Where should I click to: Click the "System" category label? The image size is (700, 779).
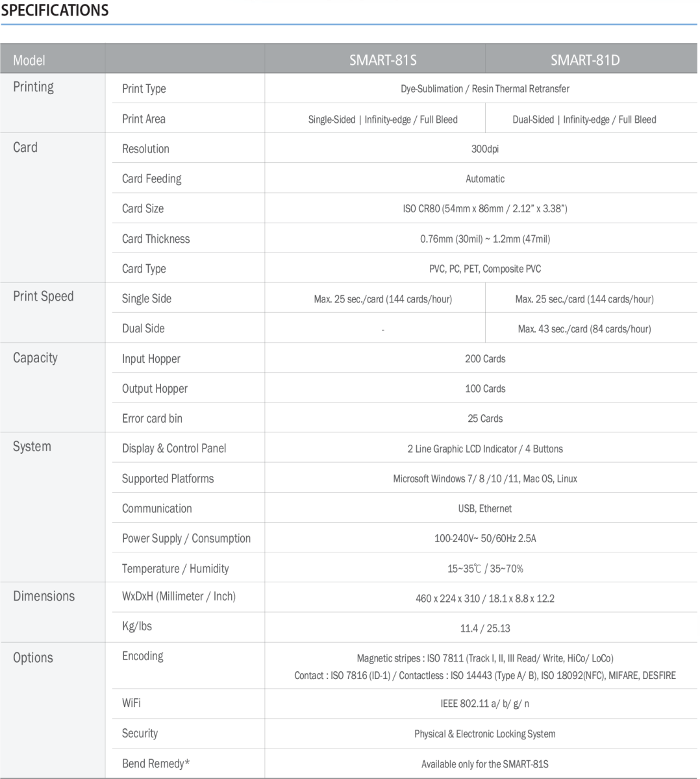coord(32,447)
